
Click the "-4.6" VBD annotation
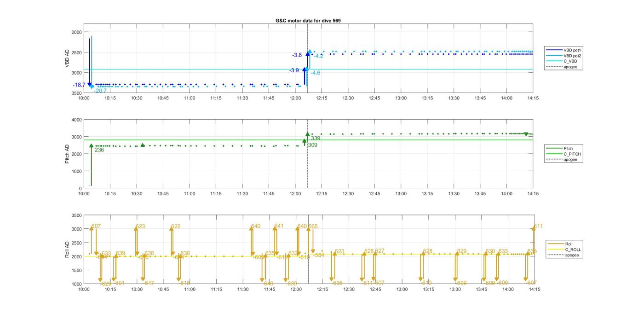tap(316, 73)
